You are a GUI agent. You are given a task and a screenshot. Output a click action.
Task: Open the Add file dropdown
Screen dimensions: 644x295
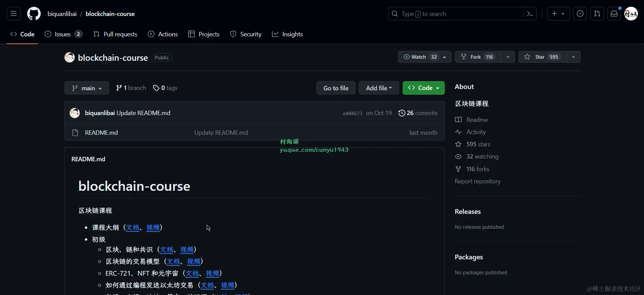[379, 88]
